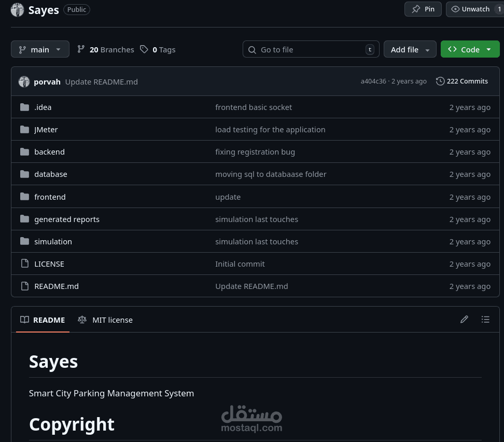Expand the Add file dropdown arrow
The height and width of the screenshot is (442, 504).
point(427,49)
